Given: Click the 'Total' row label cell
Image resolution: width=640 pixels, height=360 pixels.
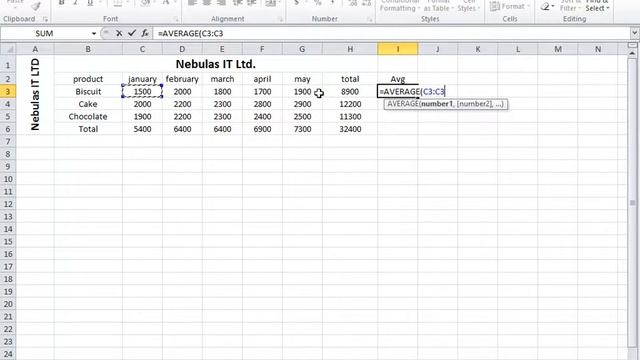Looking at the screenshot, I should tap(88, 129).
